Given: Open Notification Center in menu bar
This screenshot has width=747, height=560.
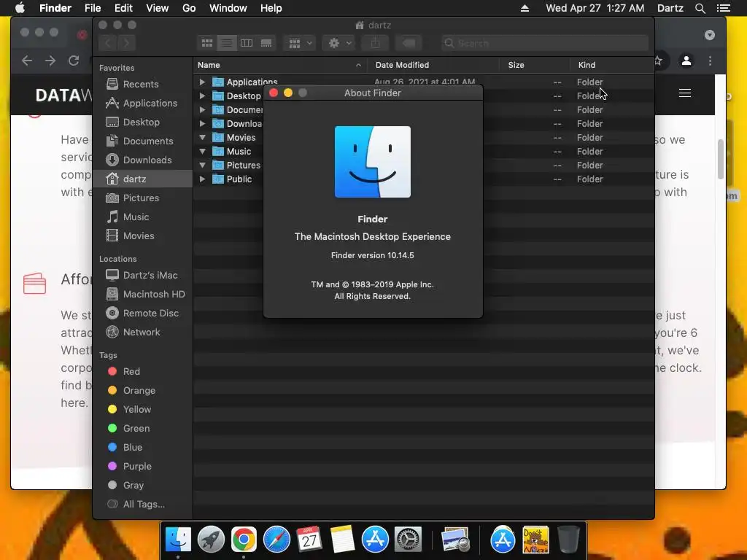Looking at the screenshot, I should [724, 8].
